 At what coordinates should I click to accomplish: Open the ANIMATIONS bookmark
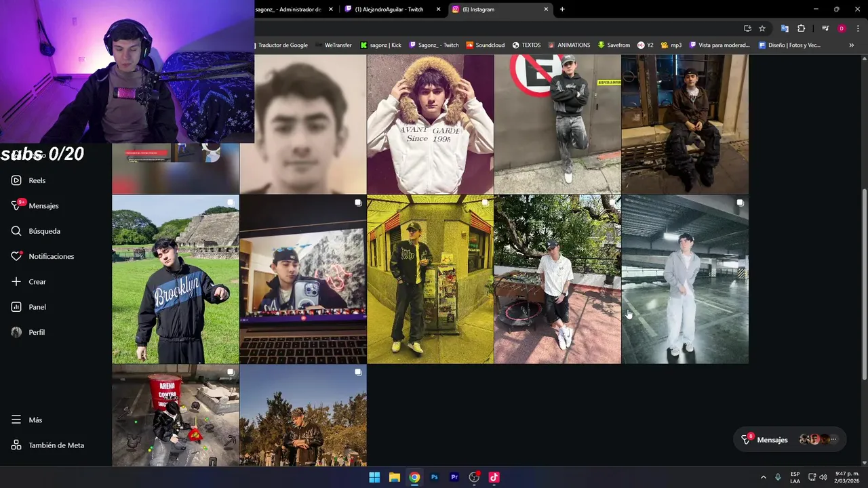569,45
